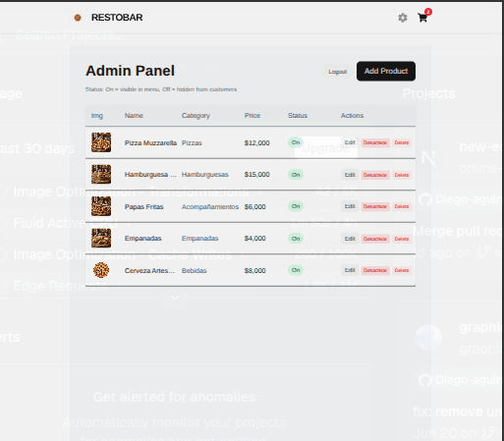504x441 pixels.
Task: Sort by the Price column header
Action: pos(252,116)
